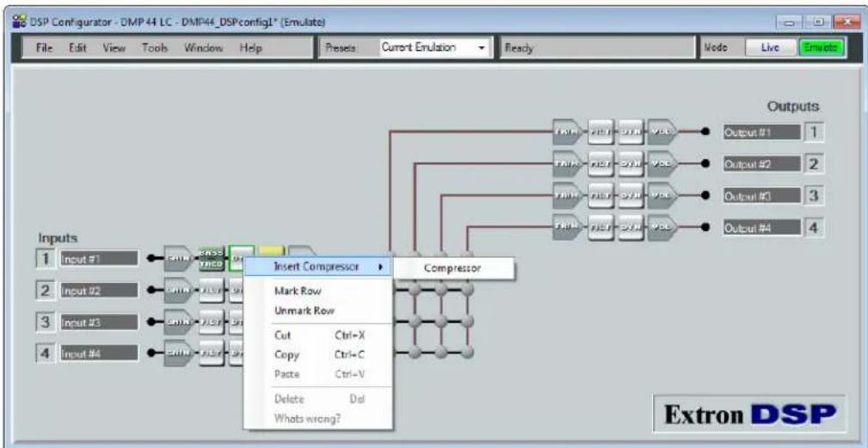This screenshot has height=448, width=868.
Task: Toggle mix point Input #2 to Output #3
Action: tap(441, 290)
